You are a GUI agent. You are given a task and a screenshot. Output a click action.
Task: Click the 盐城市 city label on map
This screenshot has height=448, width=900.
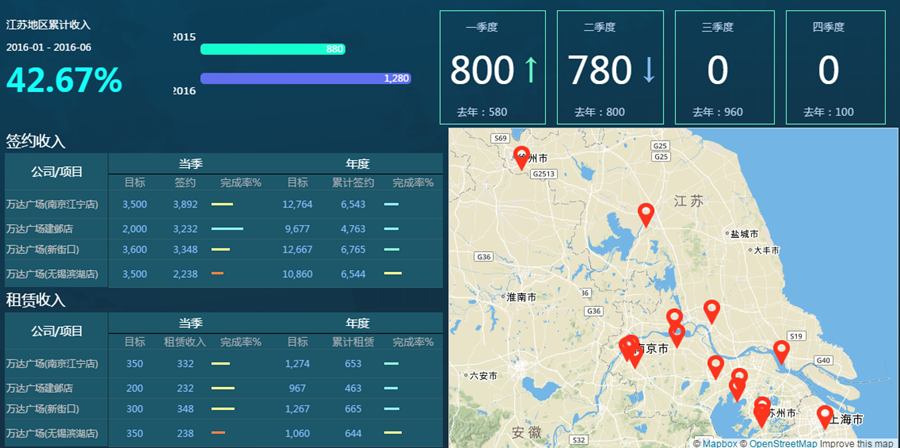pyautogui.click(x=744, y=234)
